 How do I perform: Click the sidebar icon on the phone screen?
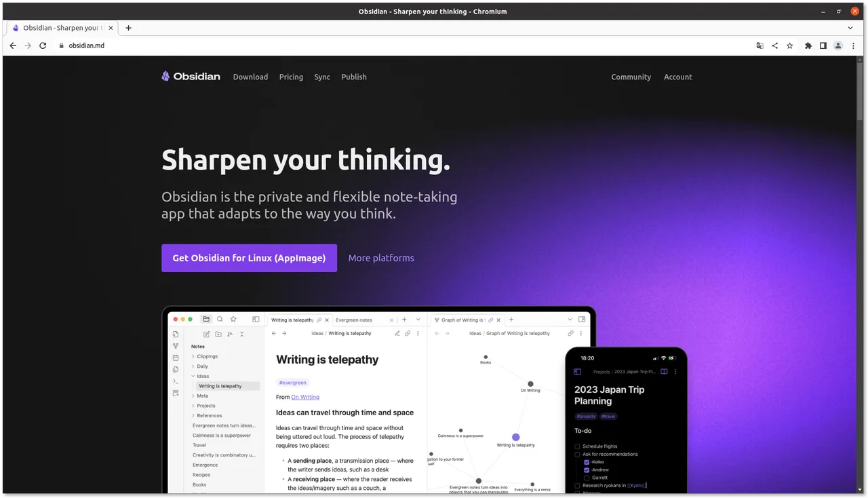coord(578,372)
